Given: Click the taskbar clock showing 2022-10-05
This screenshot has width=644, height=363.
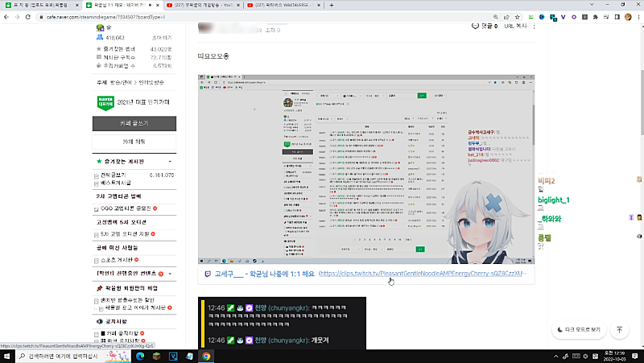Looking at the screenshot, I should point(615,356).
